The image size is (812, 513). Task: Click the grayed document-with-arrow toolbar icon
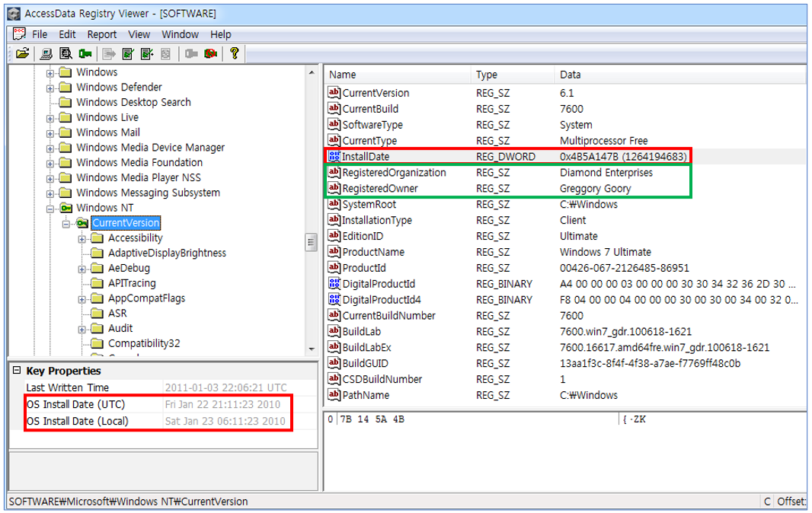[109, 53]
